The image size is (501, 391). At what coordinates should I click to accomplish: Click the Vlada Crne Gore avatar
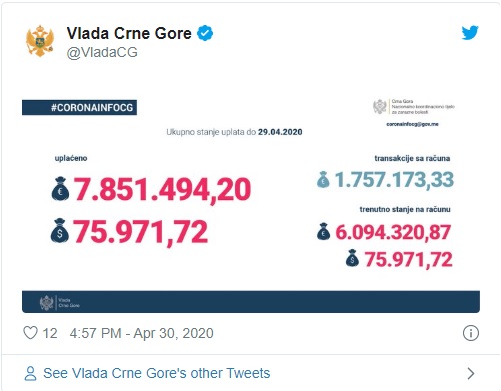pyautogui.click(x=40, y=41)
